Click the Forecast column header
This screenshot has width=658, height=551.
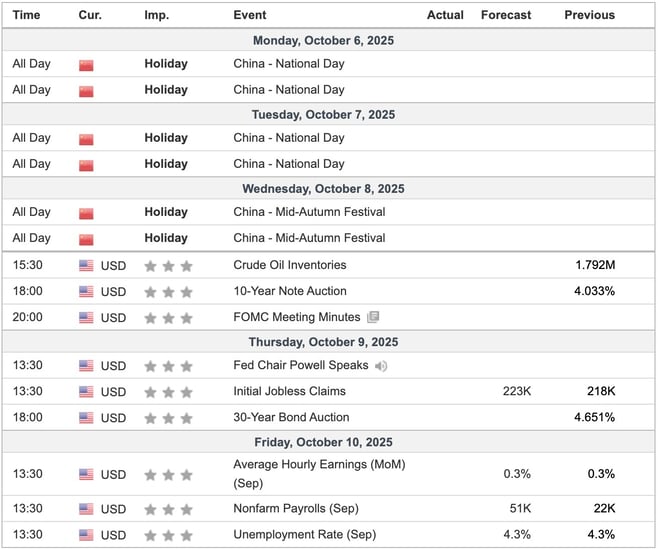point(506,15)
